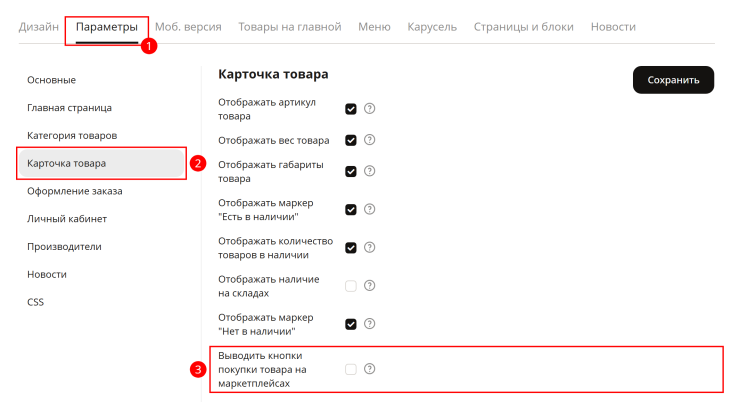Image resolution: width=740 pixels, height=409 pixels.
Task: Click the Сохранить button
Action: point(673,80)
